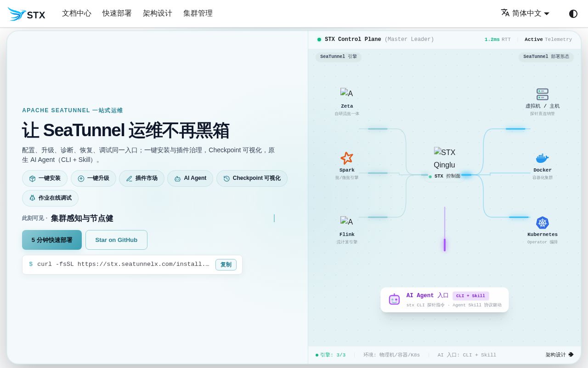Click green status dot beside STX Control Plane

point(319,40)
